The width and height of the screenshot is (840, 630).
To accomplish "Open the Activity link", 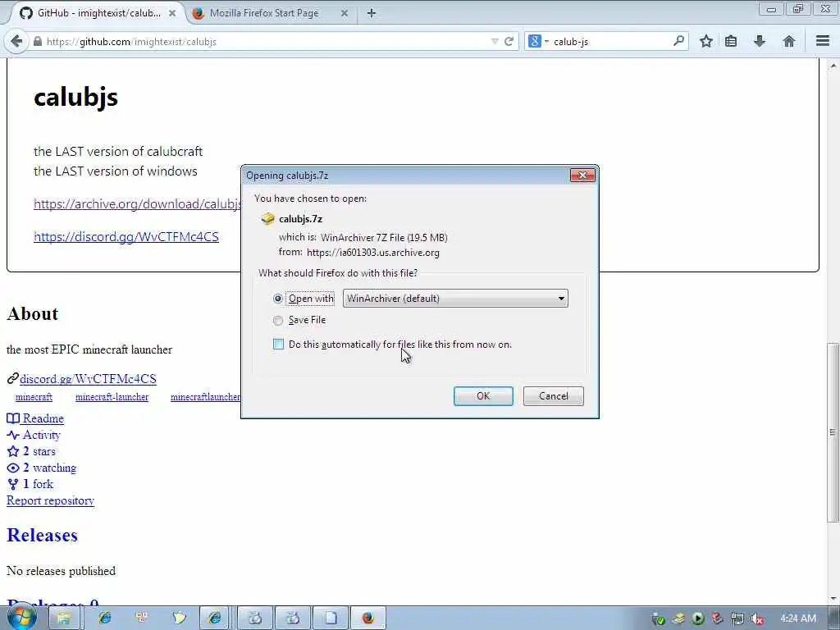I will tap(41, 435).
